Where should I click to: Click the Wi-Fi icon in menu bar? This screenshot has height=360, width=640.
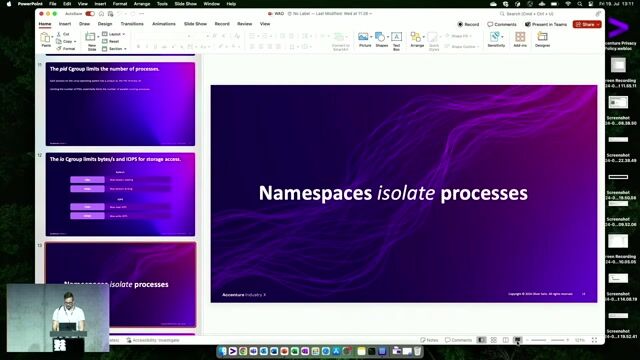tap(568, 4)
